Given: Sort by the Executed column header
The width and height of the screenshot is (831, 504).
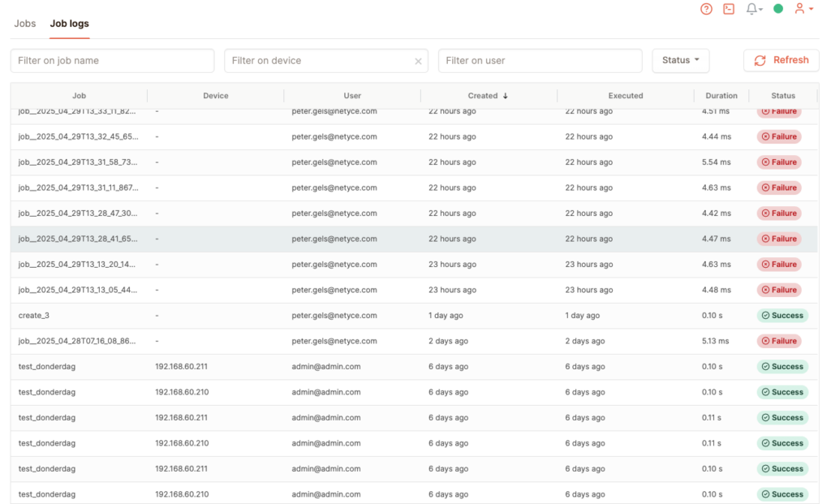Looking at the screenshot, I should click(x=626, y=96).
